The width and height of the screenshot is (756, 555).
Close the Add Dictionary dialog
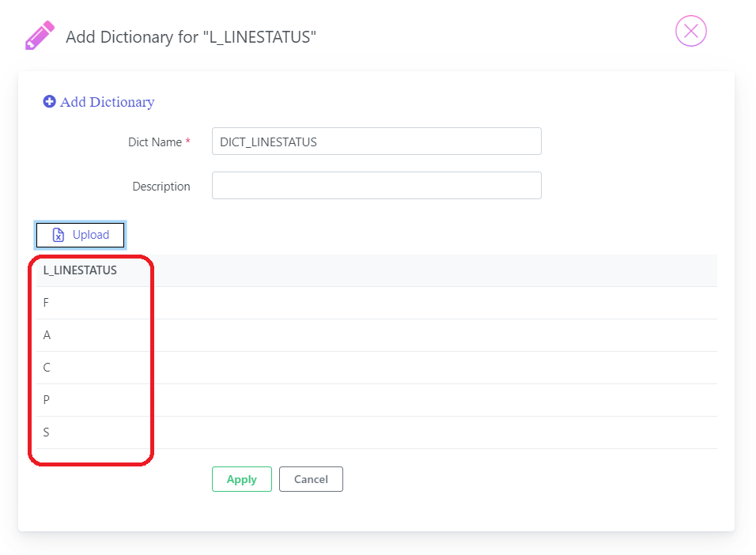(690, 32)
